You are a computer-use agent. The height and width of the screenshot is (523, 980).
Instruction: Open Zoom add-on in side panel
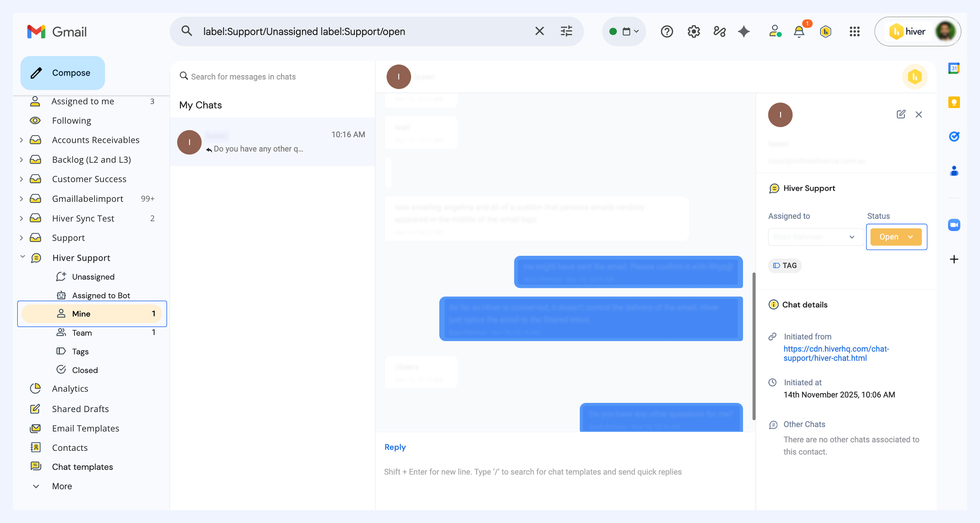(954, 225)
